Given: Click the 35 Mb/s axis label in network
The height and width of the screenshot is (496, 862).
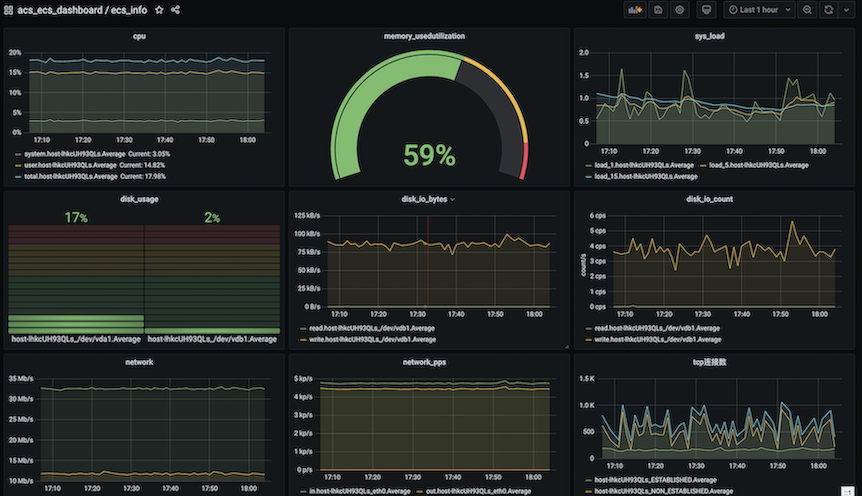Looking at the screenshot, I should click(21, 379).
